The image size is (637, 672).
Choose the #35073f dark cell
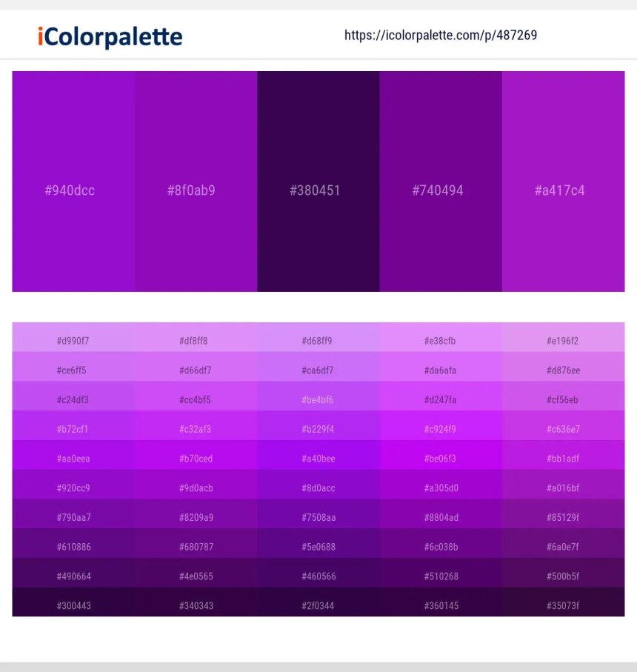564,602
